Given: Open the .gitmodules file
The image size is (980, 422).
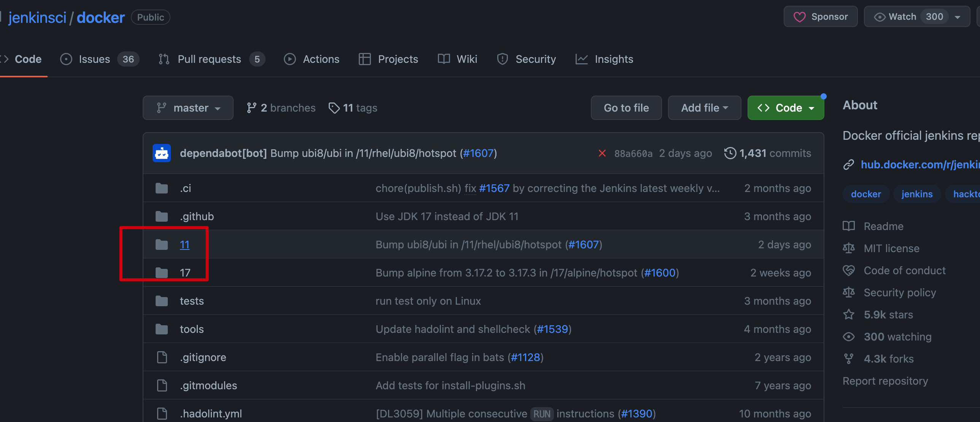Looking at the screenshot, I should pyautogui.click(x=208, y=385).
